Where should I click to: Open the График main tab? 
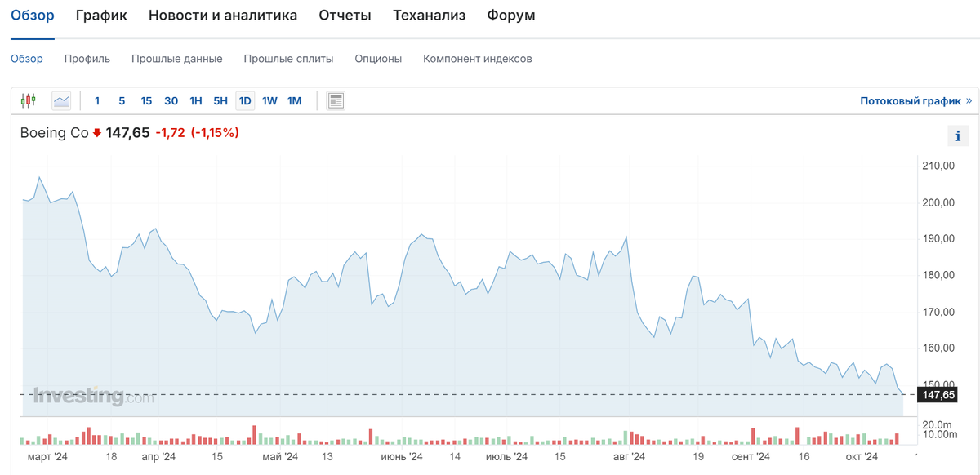[101, 16]
